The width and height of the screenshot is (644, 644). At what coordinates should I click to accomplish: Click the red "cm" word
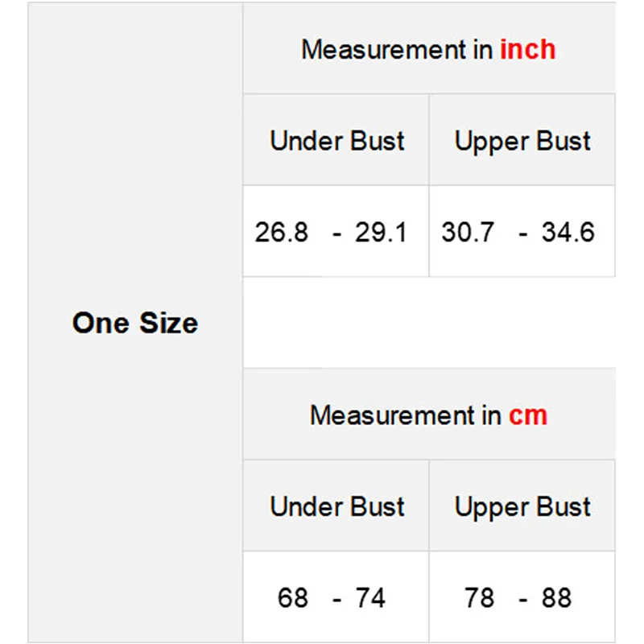point(527,415)
